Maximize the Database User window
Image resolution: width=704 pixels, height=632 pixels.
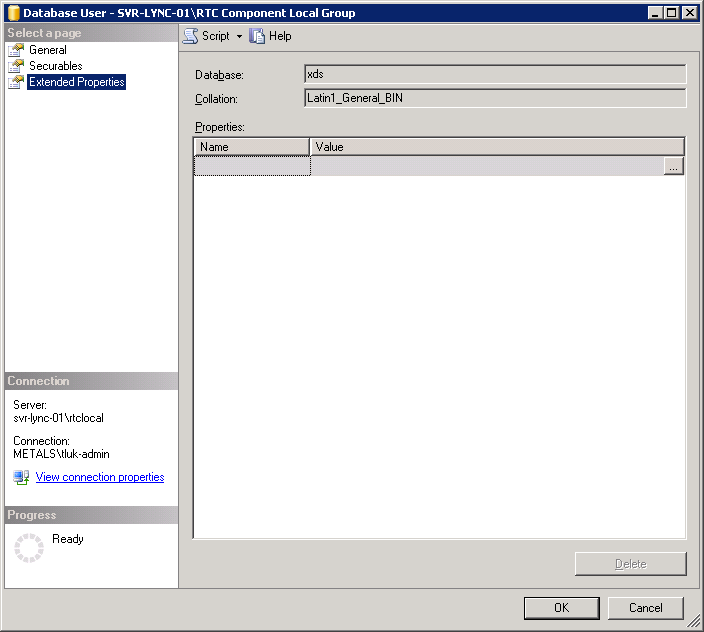point(672,13)
